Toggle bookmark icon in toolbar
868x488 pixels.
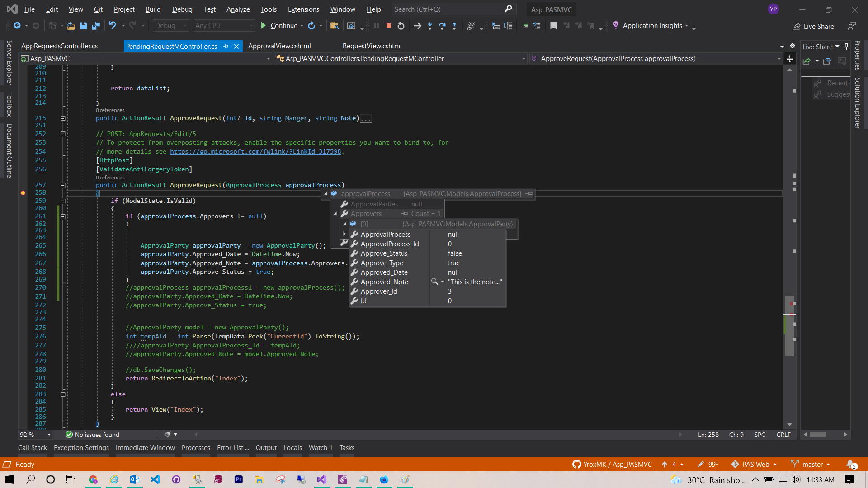coord(553,26)
